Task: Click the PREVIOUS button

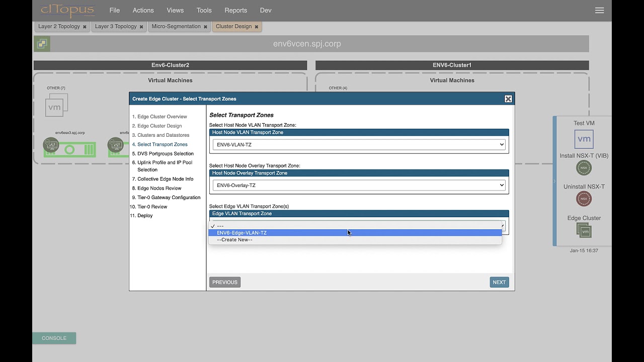Action: (224, 282)
